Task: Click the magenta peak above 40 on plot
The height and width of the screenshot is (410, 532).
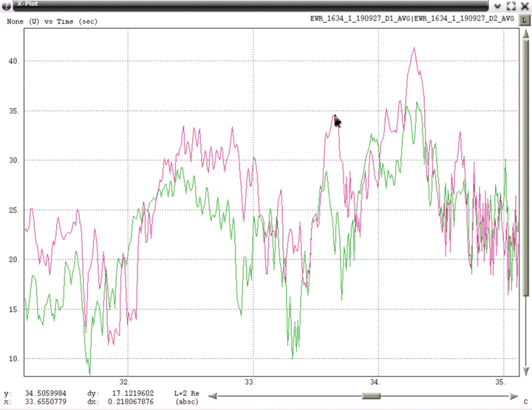Action: (x=415, y=49)
